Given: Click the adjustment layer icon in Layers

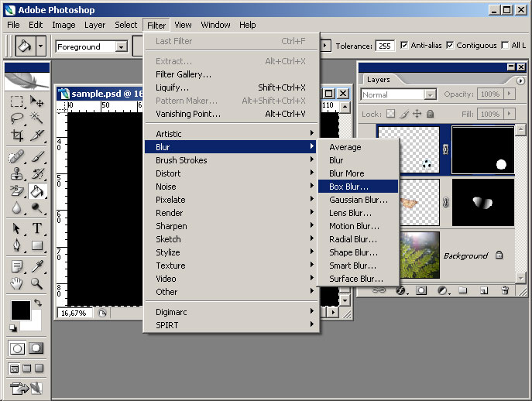Looking at the screenshot, I should click(442, 291).
